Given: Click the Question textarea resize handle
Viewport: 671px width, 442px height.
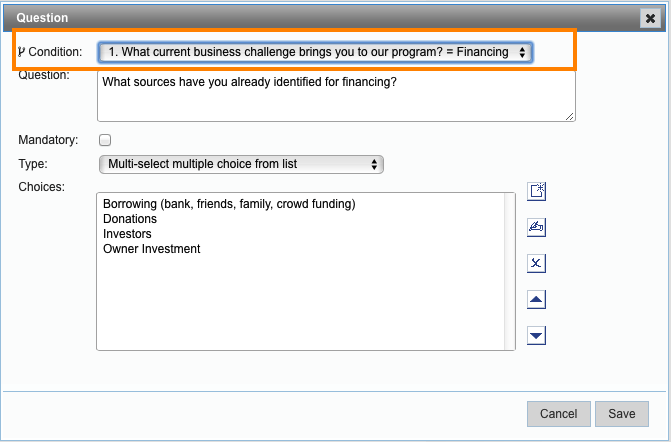Looking at the screenshot, I should (570, 116).
